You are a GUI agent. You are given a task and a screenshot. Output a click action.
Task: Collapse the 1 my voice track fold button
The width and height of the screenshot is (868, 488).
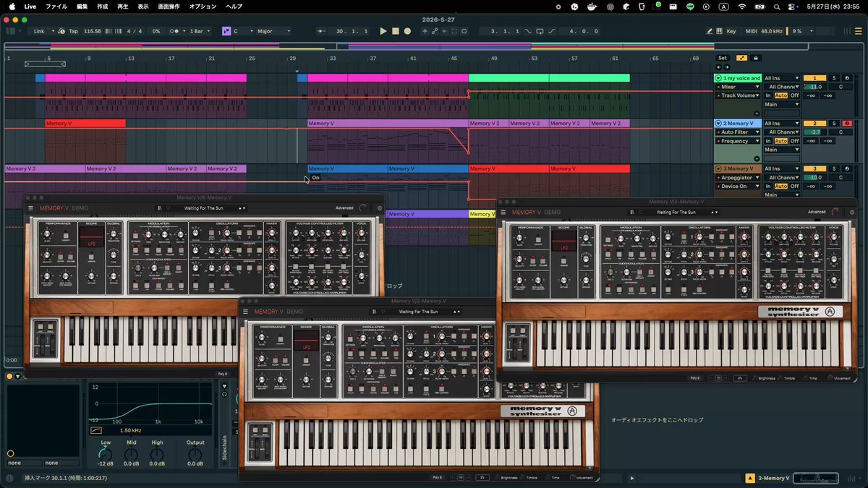pos(718,78)
